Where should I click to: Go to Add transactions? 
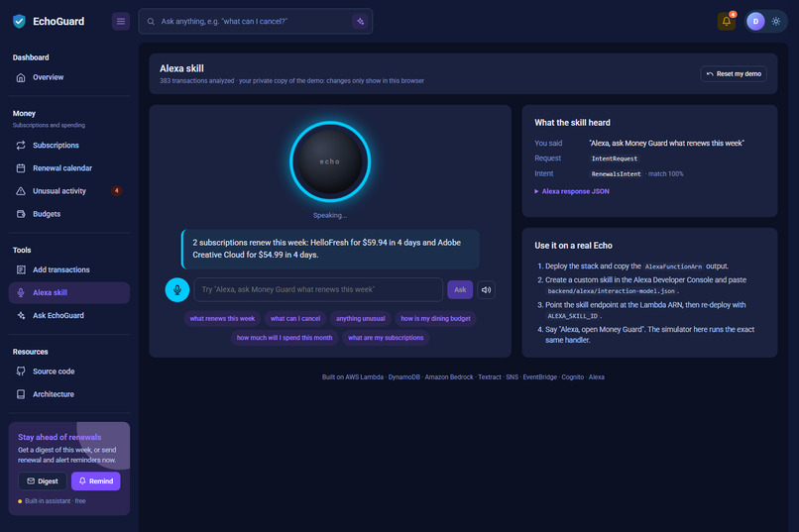[69, 269]
